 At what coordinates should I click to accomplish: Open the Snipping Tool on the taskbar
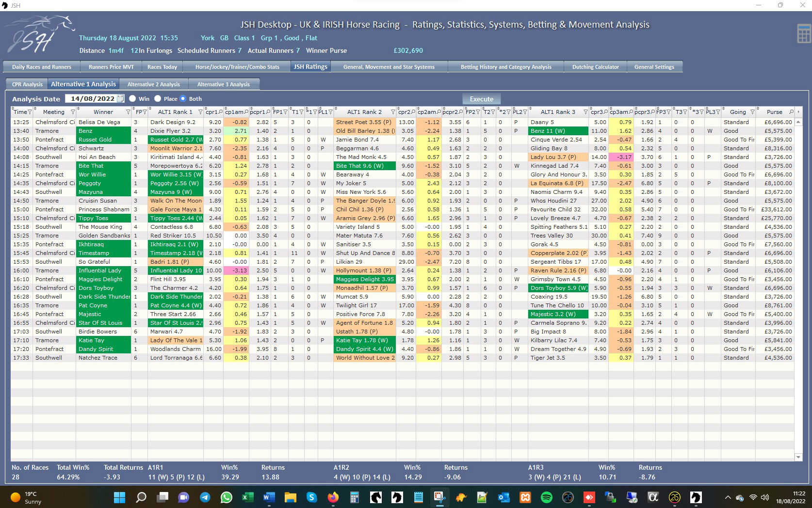pos(439,497)
